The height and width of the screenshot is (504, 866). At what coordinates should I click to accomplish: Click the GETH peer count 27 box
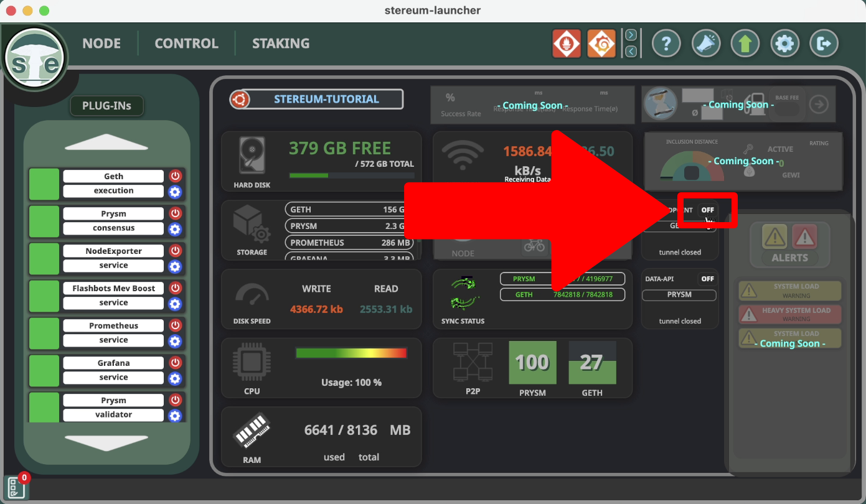tap(592, 362)
